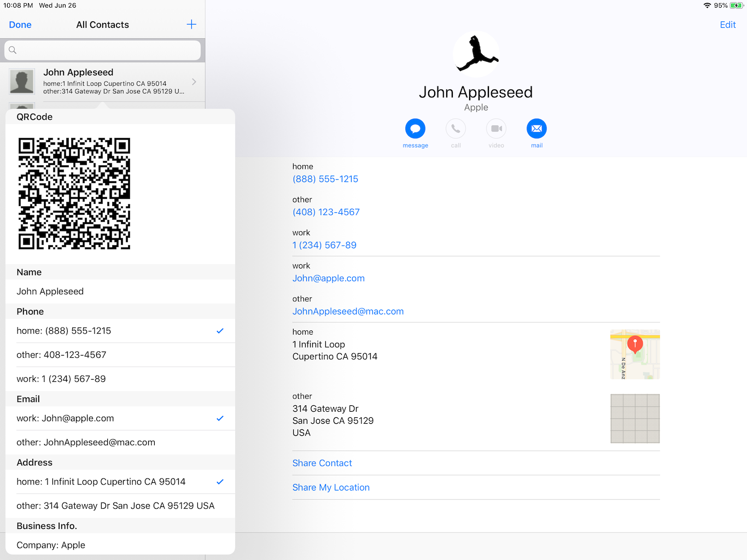Screen dimensions: 747x560
Task: Tap John Appleseed name in contact list
Action: (x=78, y=72)
